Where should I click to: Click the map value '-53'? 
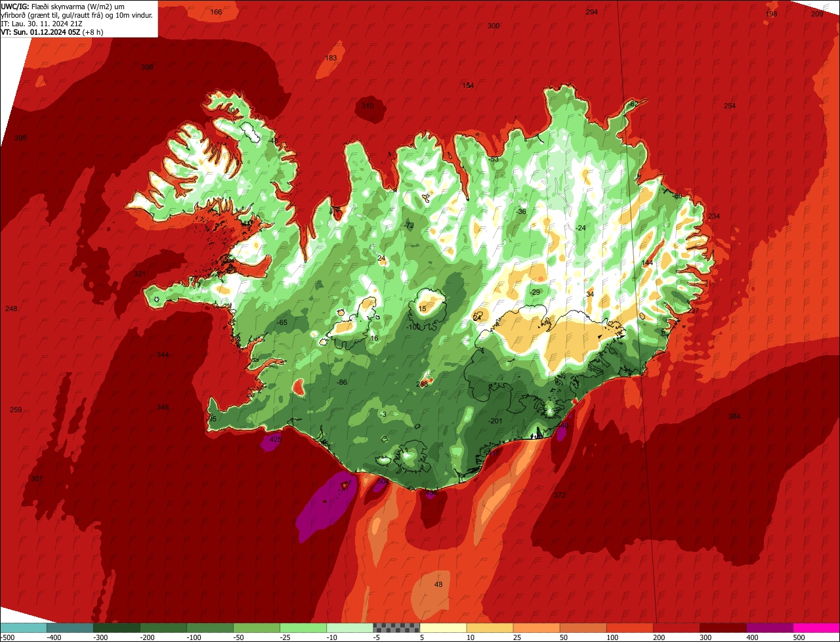493,159
